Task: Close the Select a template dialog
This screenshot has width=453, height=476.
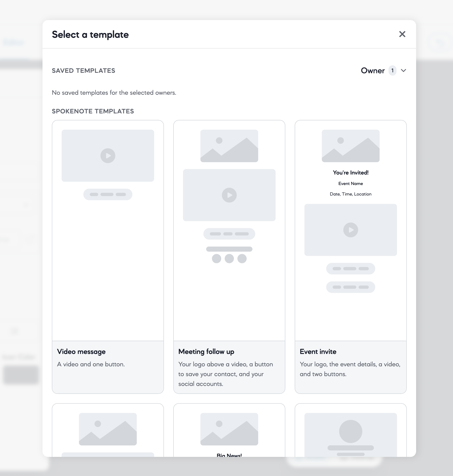Action: click(402, 34)
